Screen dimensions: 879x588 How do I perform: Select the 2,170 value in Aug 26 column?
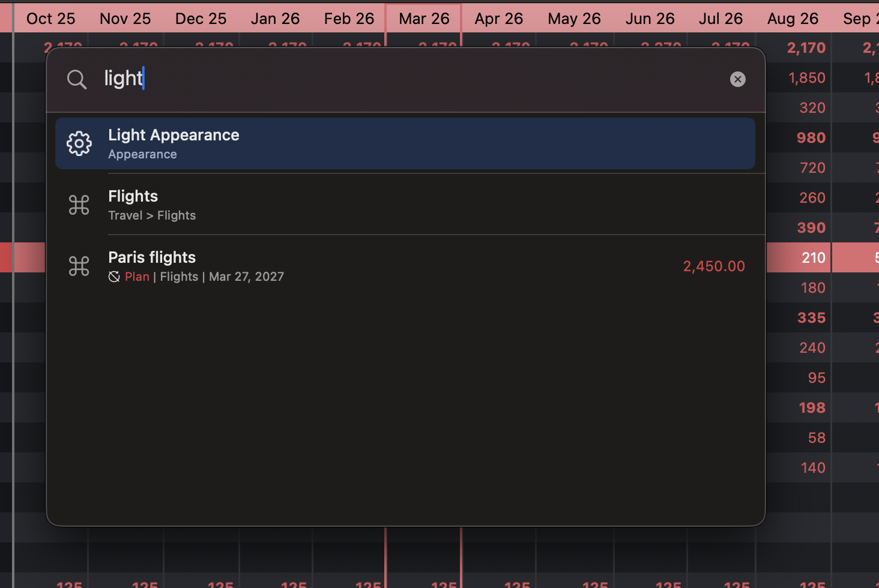(806, 48)
